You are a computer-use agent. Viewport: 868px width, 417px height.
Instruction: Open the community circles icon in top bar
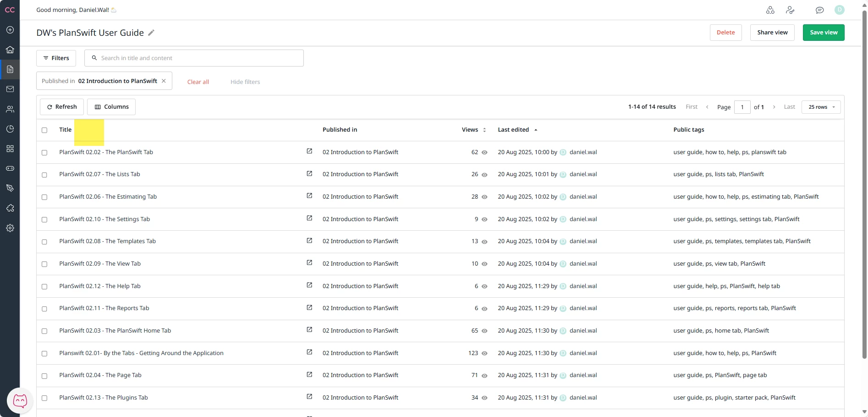click(770, 10)
